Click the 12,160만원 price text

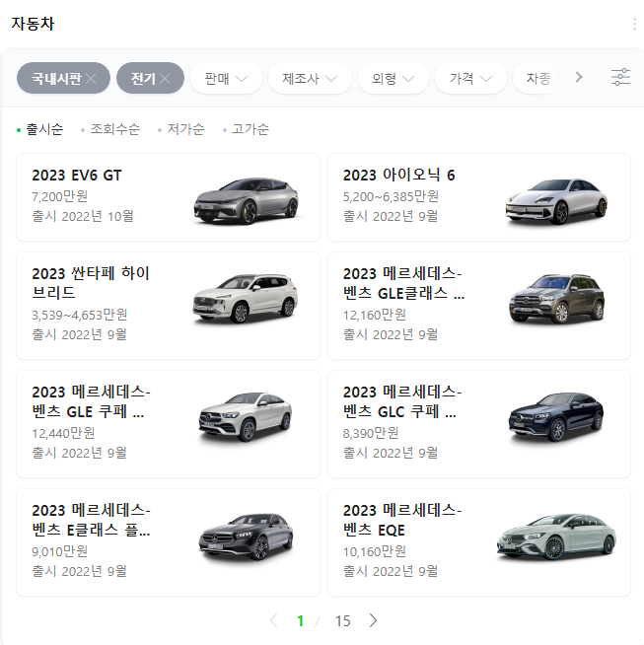(x=374, y=315)
